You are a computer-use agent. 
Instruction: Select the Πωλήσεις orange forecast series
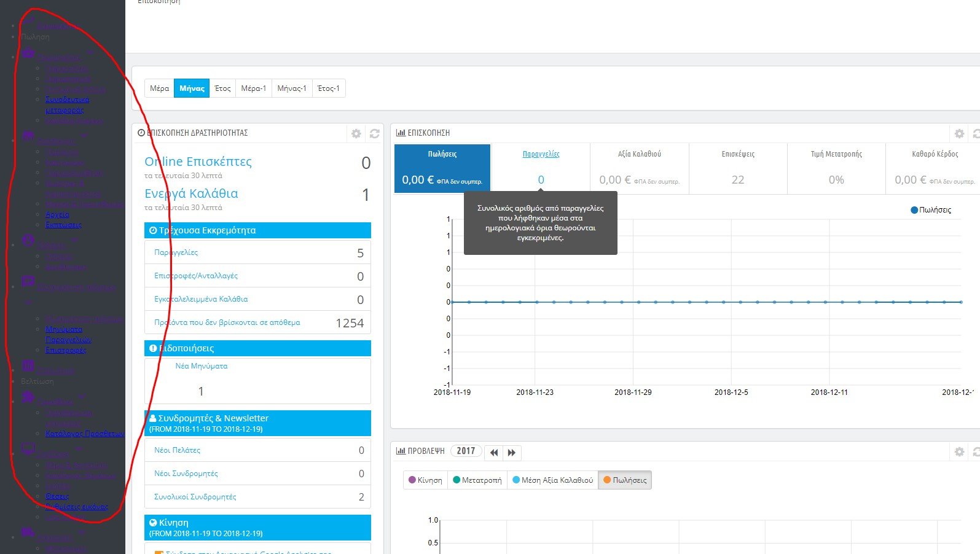point(624,480)
